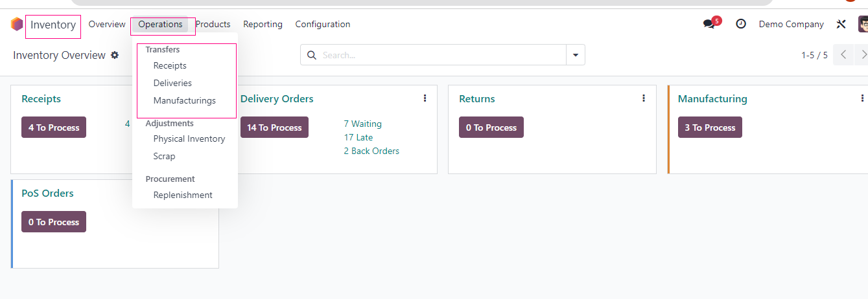Click the Inventory Overview gear icon
The height and width of the screenshot is (299, 868).
coord(115,55)
